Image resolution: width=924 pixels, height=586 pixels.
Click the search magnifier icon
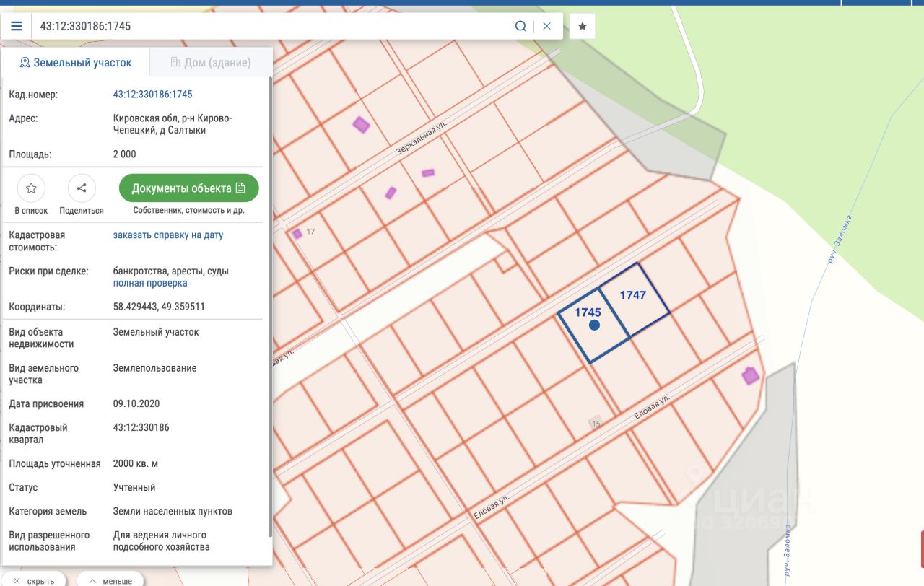[x=520, y=26]
